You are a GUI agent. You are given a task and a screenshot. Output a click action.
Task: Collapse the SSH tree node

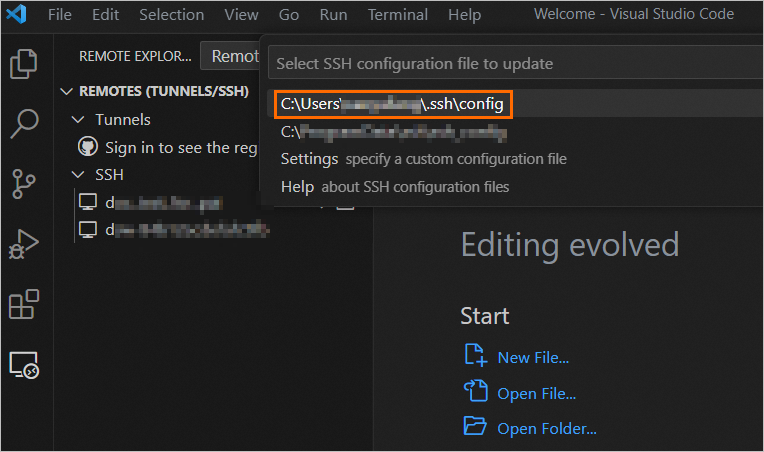(78, 174)
